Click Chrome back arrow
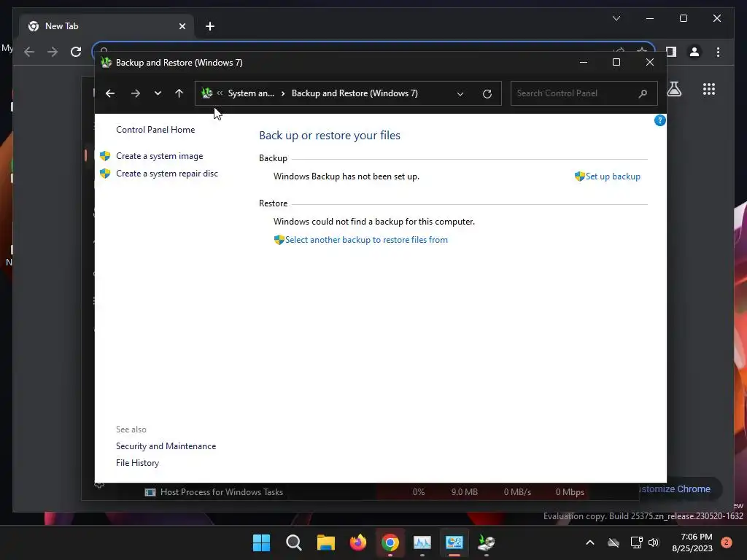Screen dimensions: 747x560 pos(29,52)
